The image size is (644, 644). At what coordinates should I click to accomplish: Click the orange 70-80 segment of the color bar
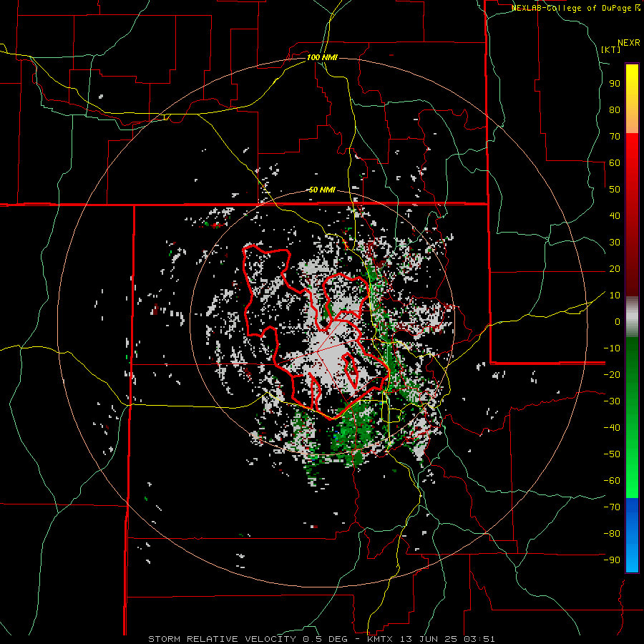632,121
